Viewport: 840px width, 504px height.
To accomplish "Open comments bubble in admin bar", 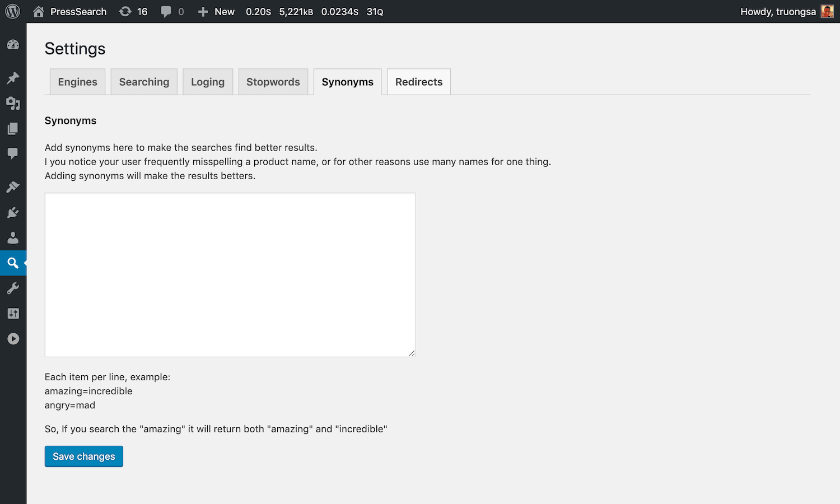I will tap(166, 12).
